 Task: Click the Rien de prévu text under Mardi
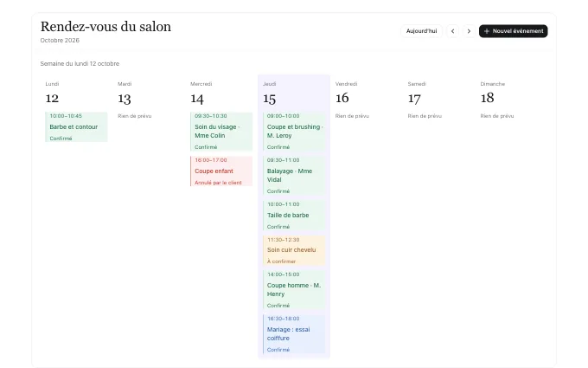point(135,116)
